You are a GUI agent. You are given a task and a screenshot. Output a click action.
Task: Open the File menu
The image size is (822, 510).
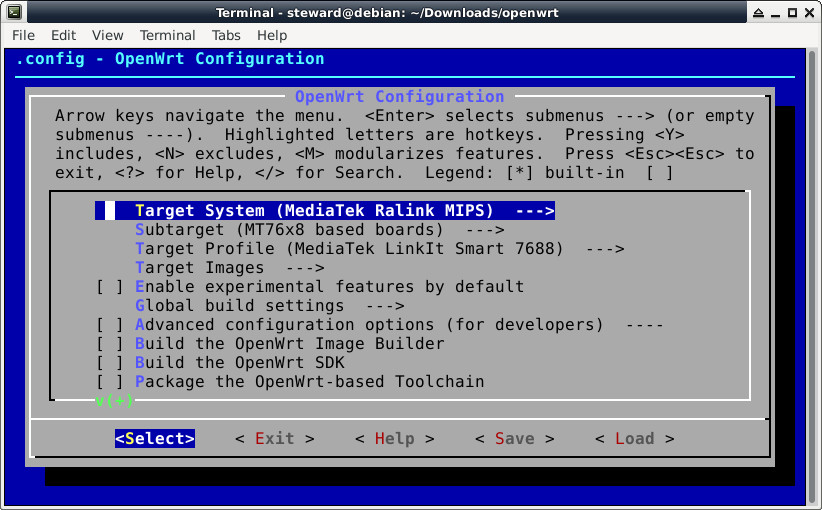click(x=24, y=35)
